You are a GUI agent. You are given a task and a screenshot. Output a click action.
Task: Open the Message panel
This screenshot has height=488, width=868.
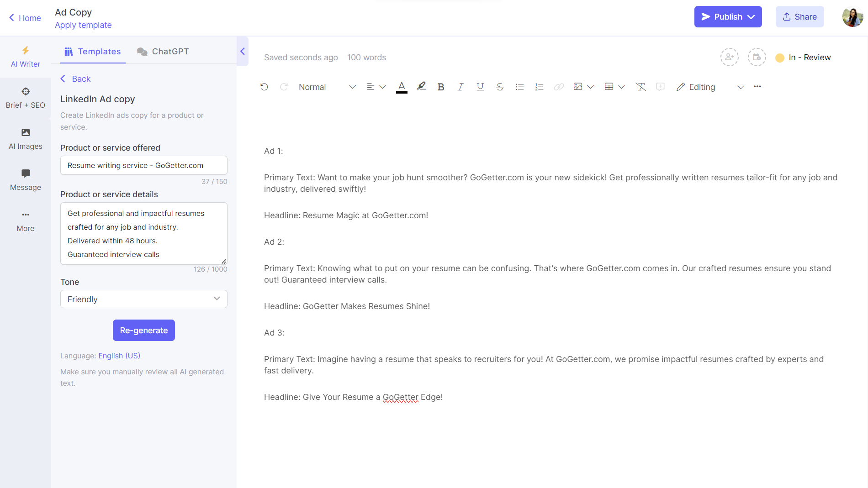coord(26,180)
